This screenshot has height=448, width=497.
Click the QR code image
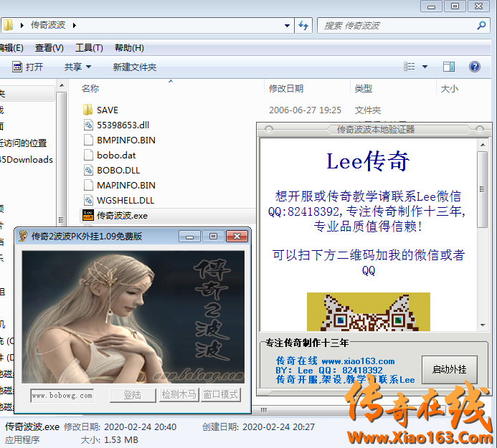click(369, 312)
